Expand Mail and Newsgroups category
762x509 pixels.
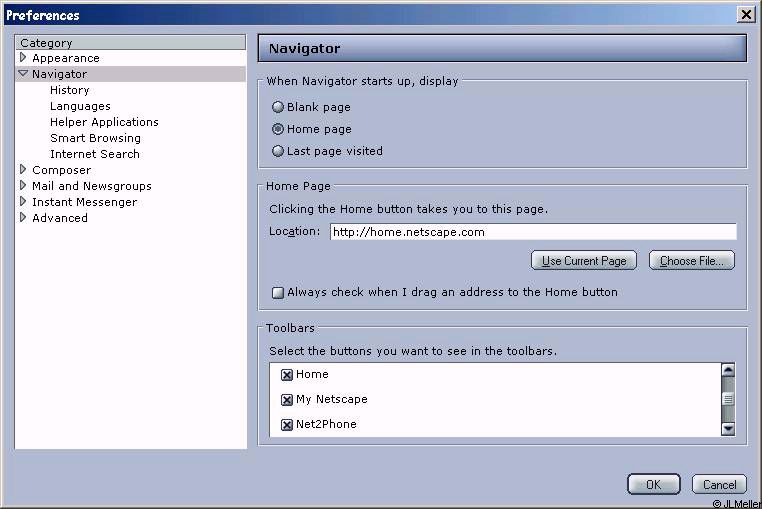[23, 185]
